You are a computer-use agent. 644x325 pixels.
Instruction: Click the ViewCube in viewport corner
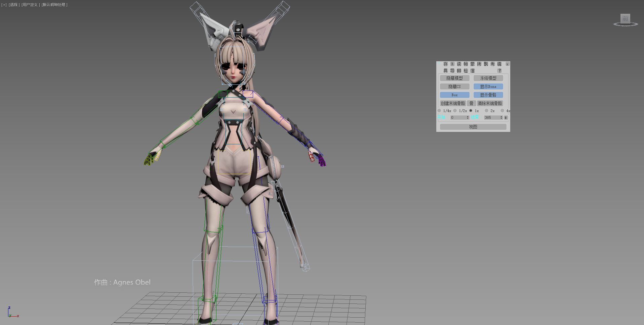tap(625, 19)
